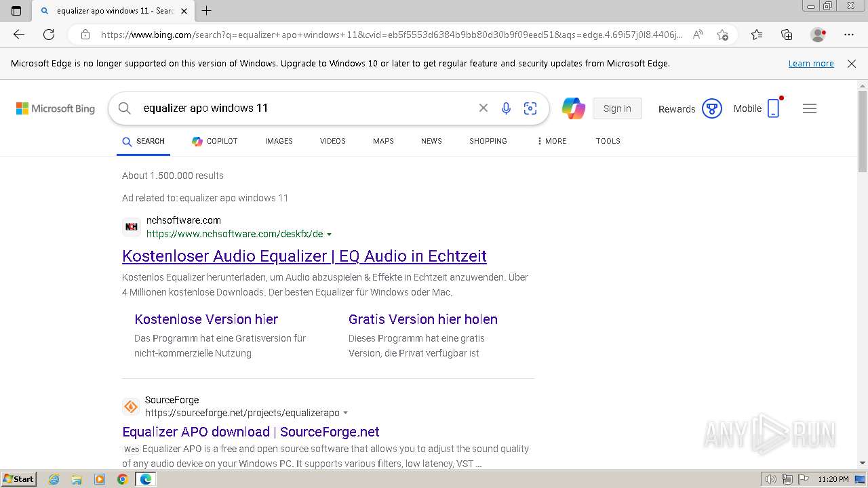
Task: Add this page to favorites
Action: (722, 35)
